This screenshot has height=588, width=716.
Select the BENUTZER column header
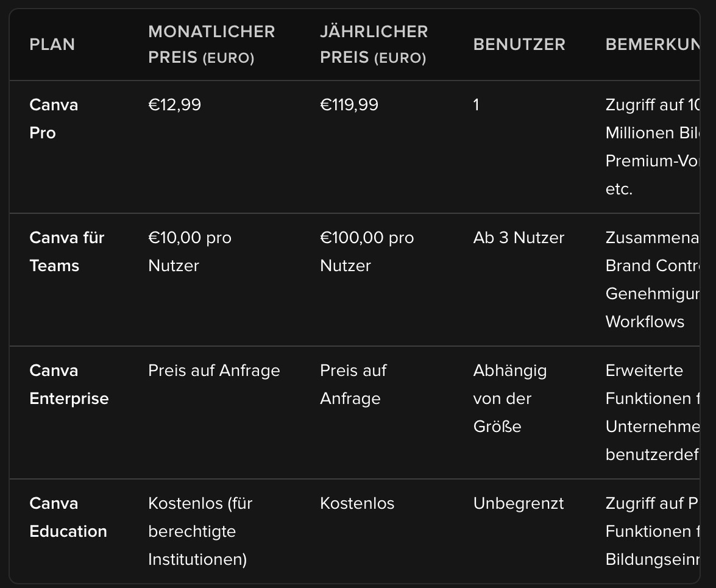pyautogui.click(x=519, y=44)
